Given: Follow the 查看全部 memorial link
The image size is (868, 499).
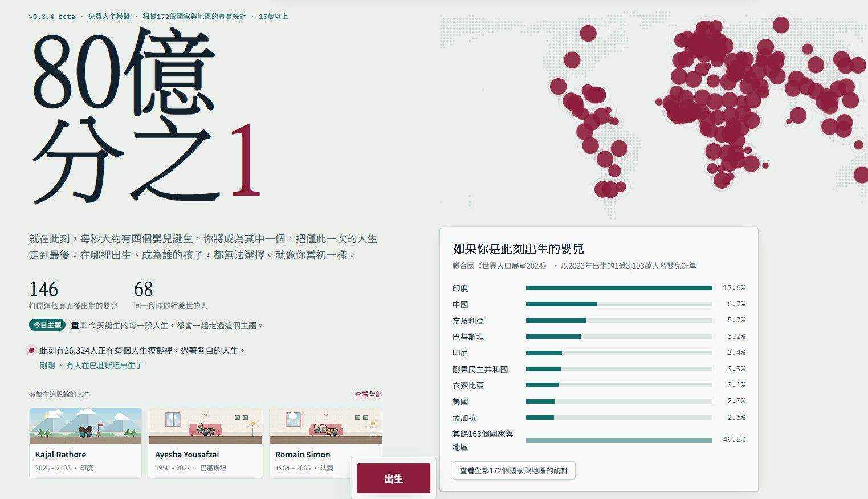Looking at the screenshot, I should coord(368,395).
